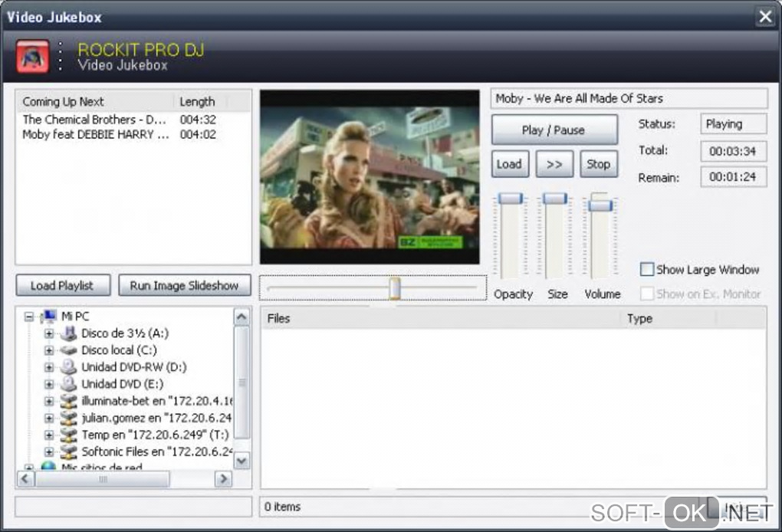Click the floppy drive icon for Disco de 3½ (A:)

point(68,333)
